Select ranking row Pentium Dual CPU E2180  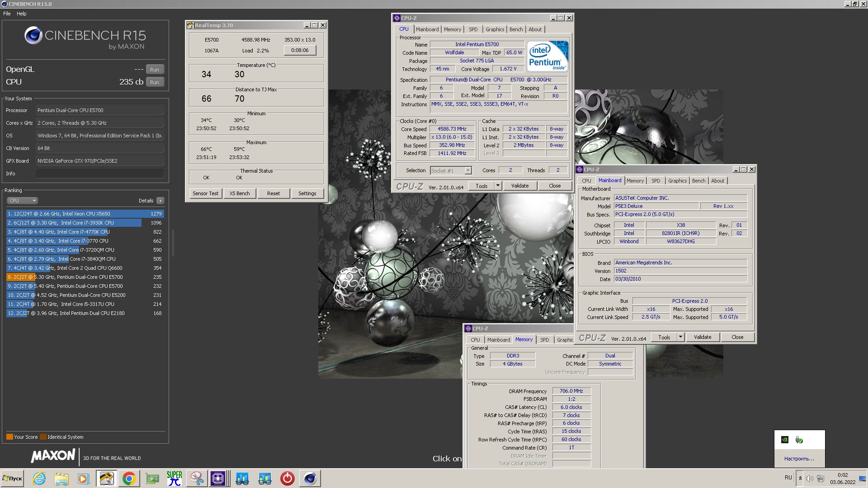tap(85, 313)
